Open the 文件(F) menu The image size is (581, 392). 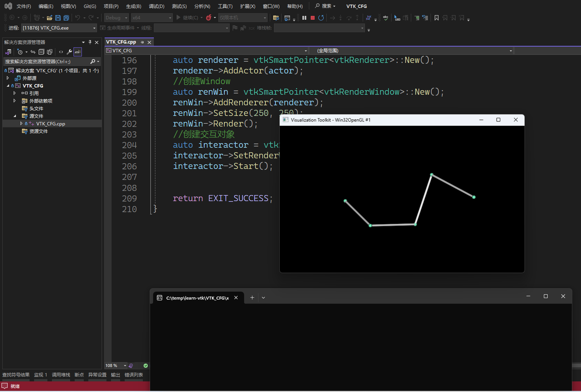point(24,6)
